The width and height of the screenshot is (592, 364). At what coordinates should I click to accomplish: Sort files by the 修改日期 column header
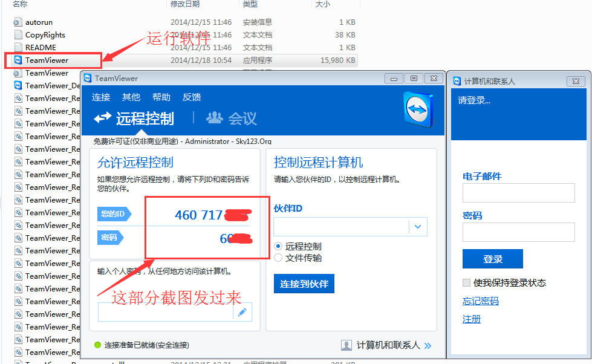click(x=185, y=4)
